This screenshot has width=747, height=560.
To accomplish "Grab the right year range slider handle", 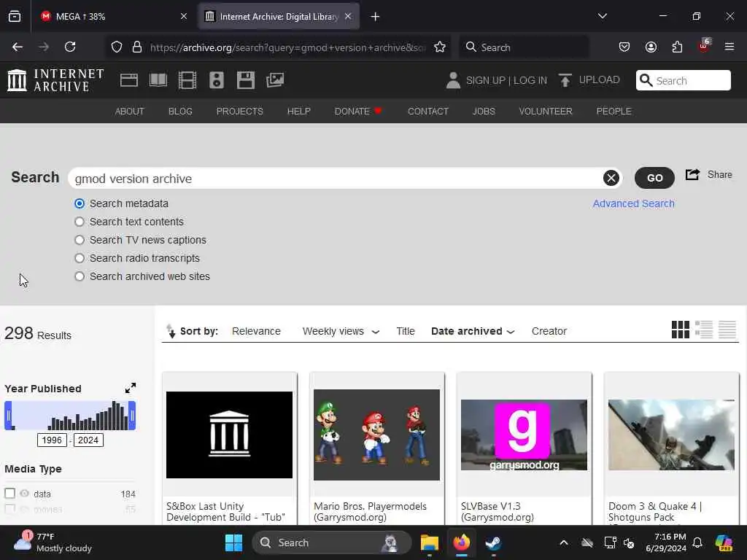I will point(132,415).
